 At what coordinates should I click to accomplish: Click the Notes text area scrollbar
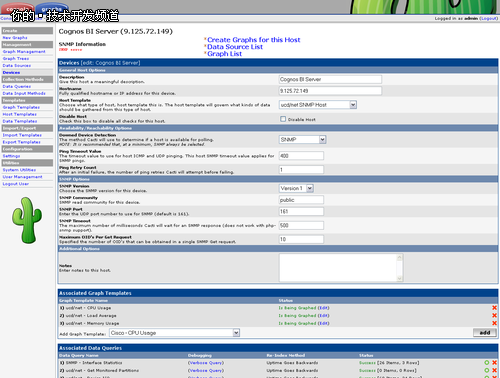point(400,268)
